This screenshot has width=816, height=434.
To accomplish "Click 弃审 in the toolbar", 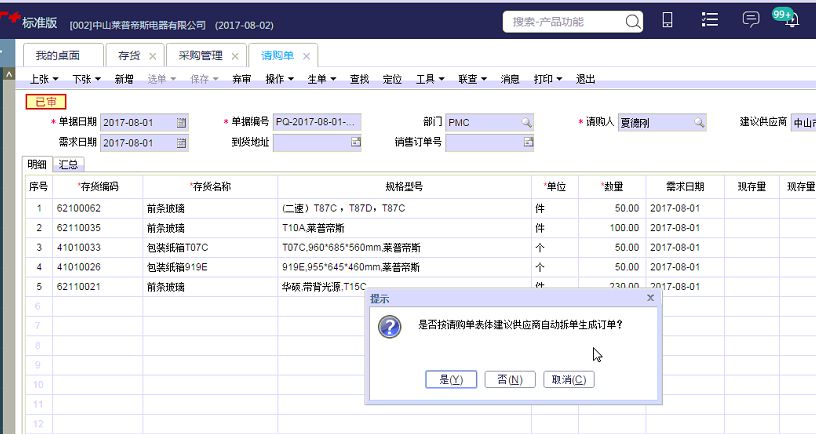I will [x=241, y=79].
